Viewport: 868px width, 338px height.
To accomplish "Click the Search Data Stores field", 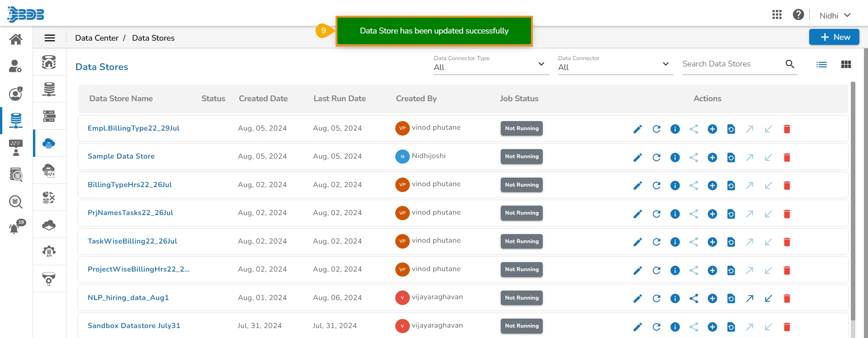I will [732, 64].
